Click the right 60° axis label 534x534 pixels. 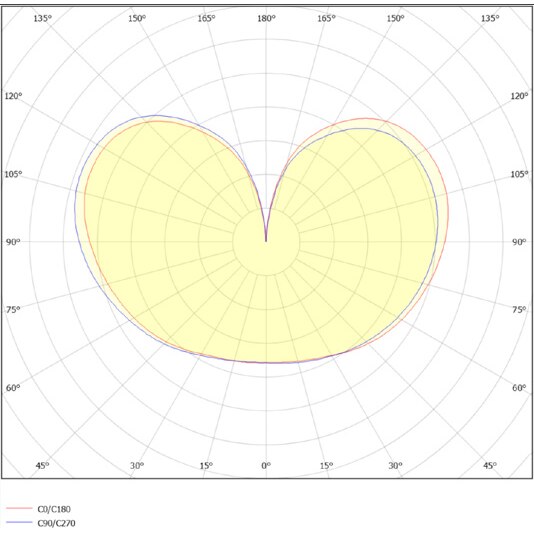pos(519,388)
